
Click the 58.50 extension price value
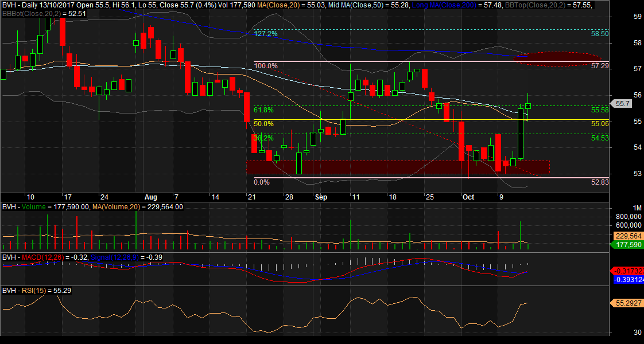coord(600,34)
